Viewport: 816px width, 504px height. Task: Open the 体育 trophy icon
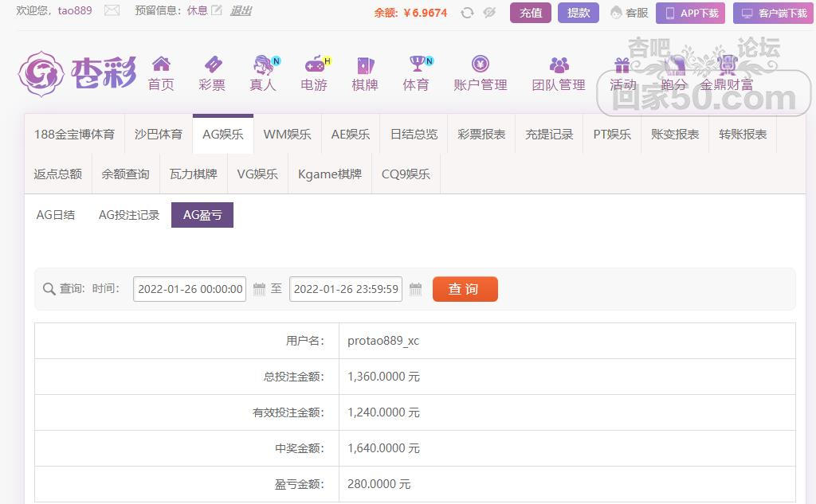coord(419,64)
